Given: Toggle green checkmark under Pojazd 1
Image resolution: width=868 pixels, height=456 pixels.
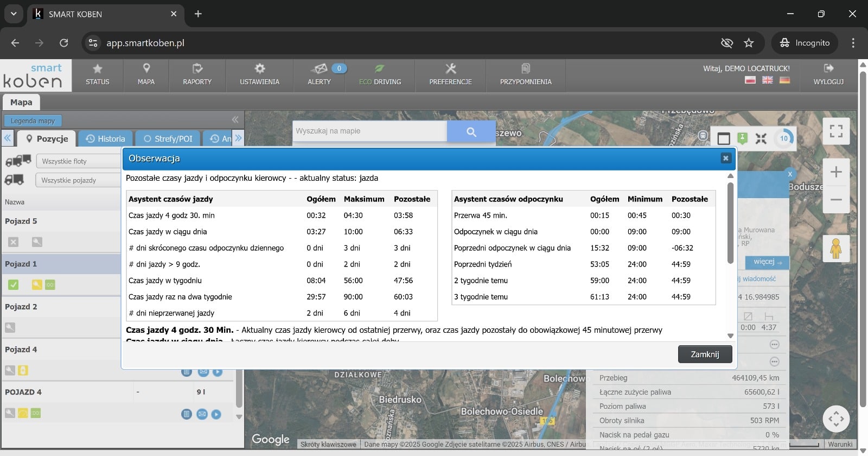Looking at the screenshot, I should pyautogui.click(x=14, y=284).
